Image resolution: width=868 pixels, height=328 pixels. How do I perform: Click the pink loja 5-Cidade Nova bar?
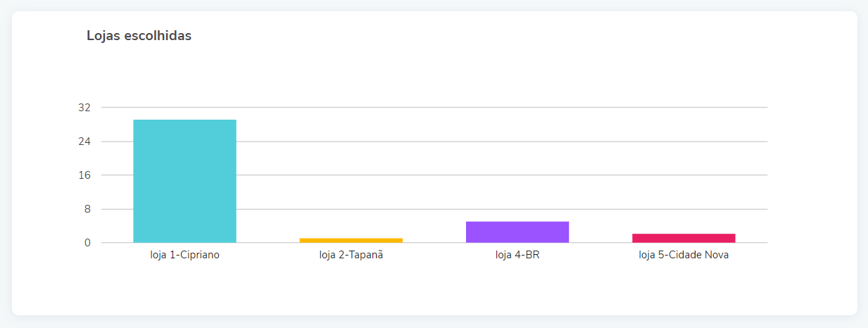pyautogui.click(x=684, y=238)
